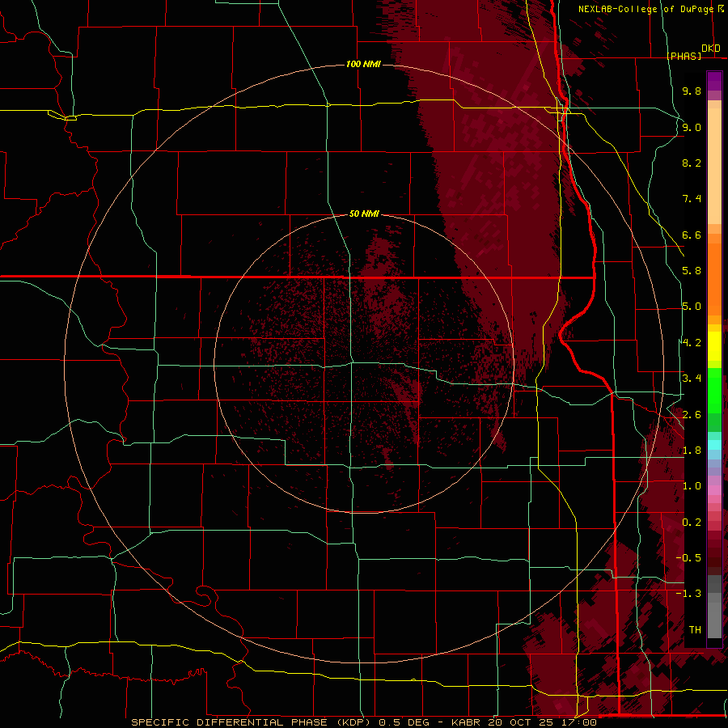Click the 9.8 legend value
728x728 pixels.
(x=692, y=91)
